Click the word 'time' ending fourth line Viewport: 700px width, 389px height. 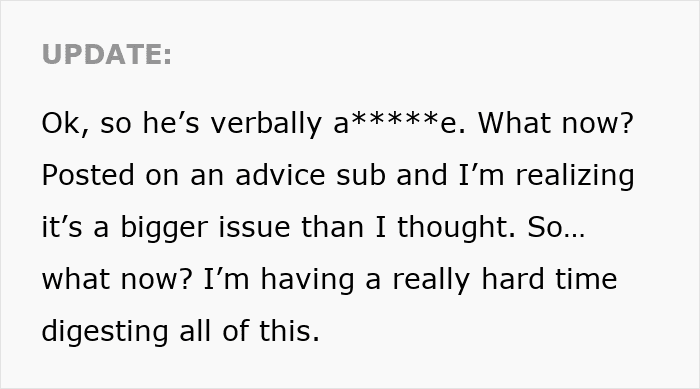586,279
